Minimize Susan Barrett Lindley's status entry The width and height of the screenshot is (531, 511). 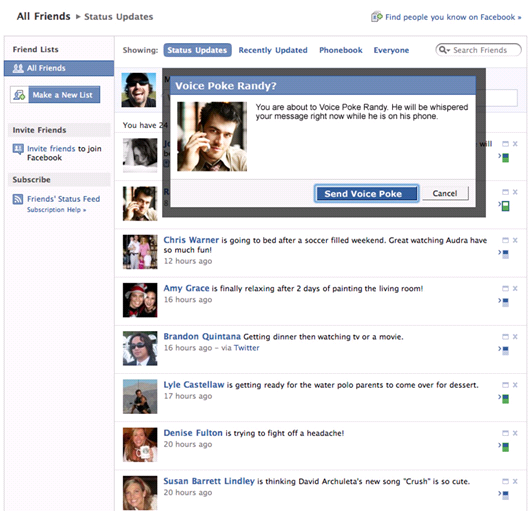pyautogui.click(x=505, y=481)
